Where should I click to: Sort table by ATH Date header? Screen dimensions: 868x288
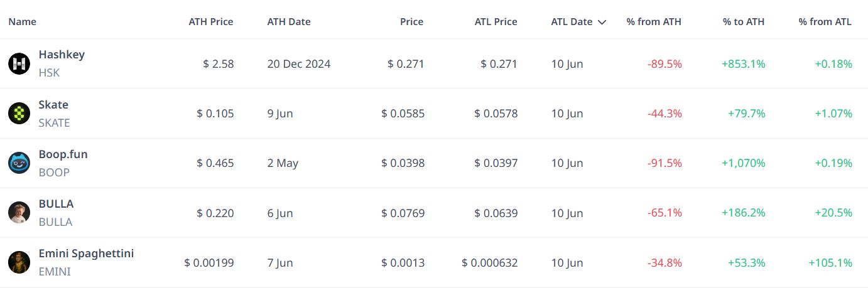[x=289, y=22]
